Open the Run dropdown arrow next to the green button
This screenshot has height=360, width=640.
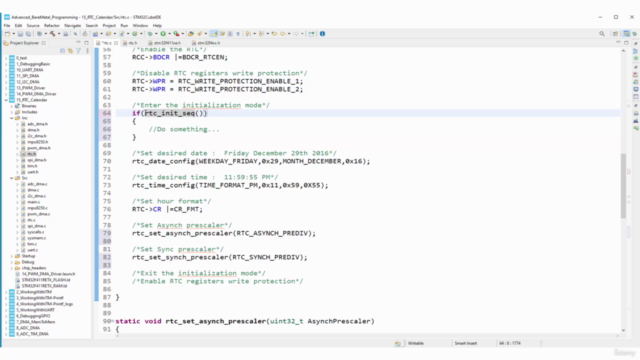(169, 34)
